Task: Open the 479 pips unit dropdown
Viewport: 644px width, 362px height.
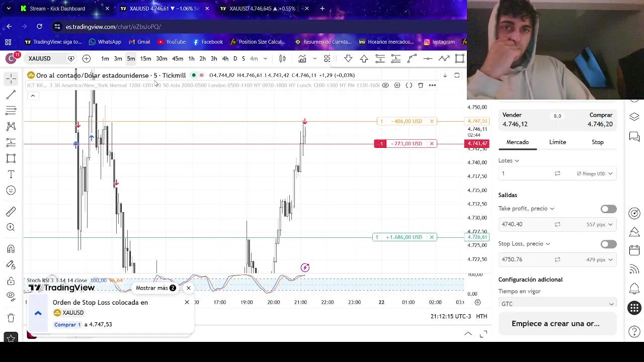Action: pyautogui.click(x=600, y=260)
